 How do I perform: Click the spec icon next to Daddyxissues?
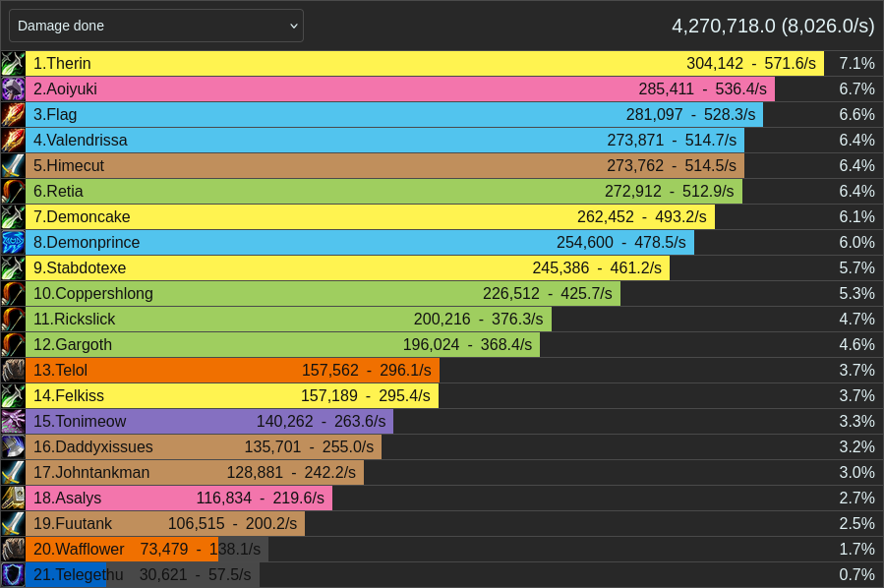click(13, 447)
